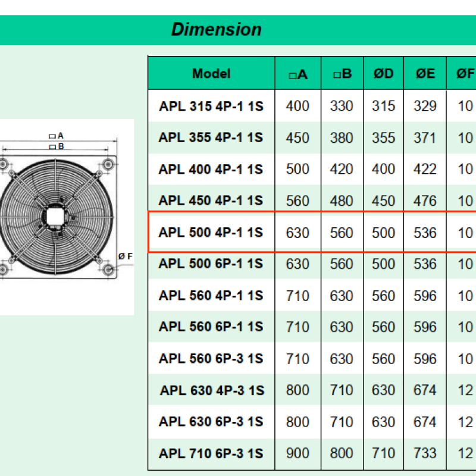Click the Ø F label on the drawing

(x=126, y=256)
